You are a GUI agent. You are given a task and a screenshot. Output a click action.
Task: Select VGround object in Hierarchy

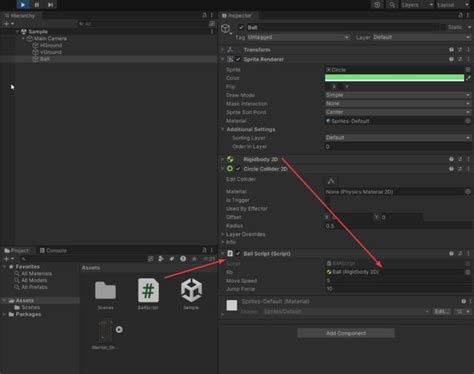tap(51, 52)
